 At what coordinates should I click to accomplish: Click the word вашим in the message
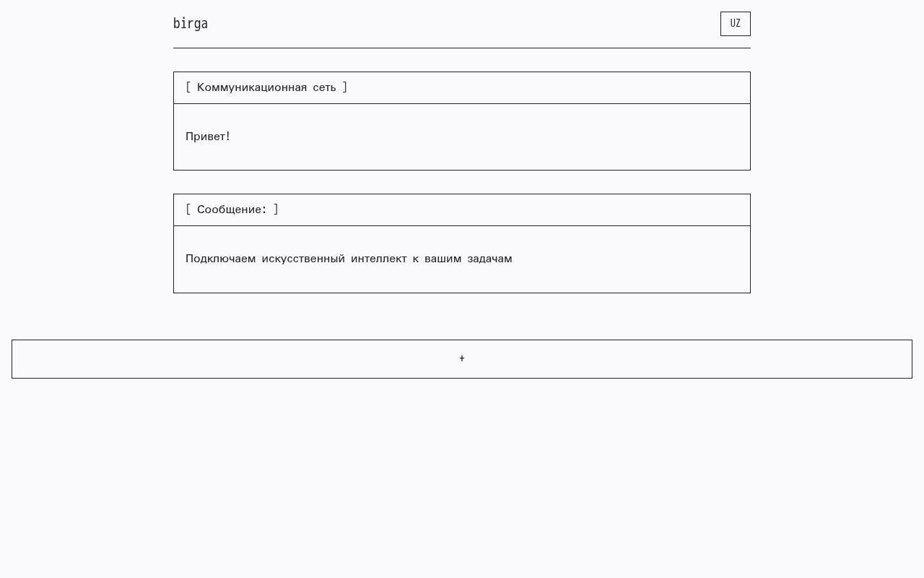[x=443, y=259]
